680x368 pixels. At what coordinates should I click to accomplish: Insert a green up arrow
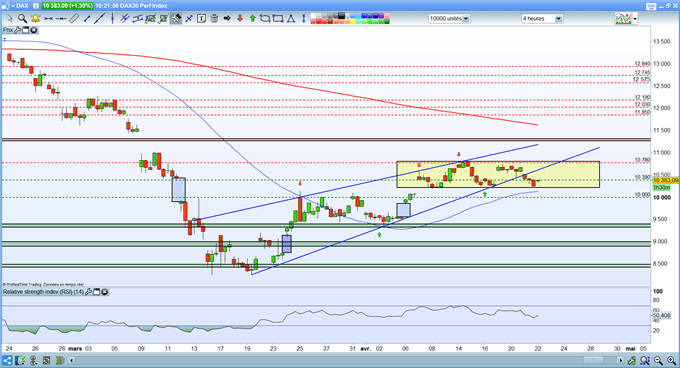click(x=252, y=19)
